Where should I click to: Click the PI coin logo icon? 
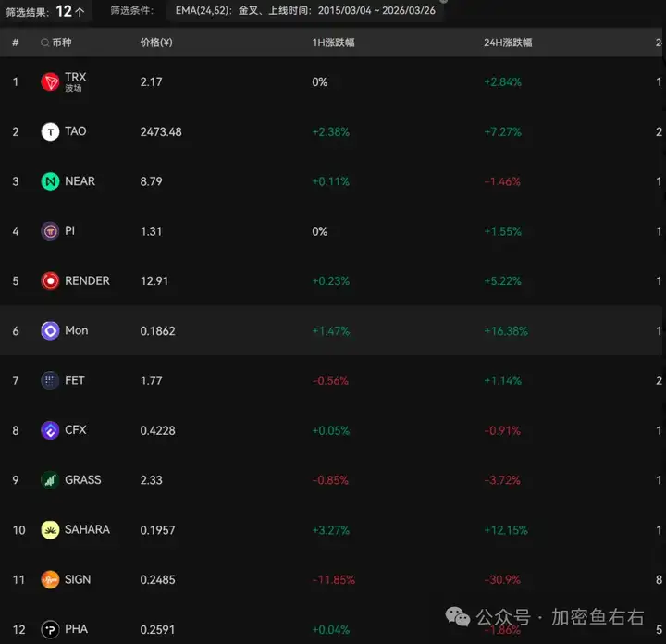[x=50, y=231]
